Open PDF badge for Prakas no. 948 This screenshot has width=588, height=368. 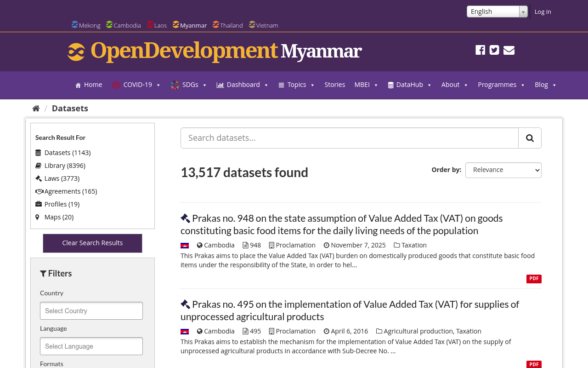tap(534, 279)
